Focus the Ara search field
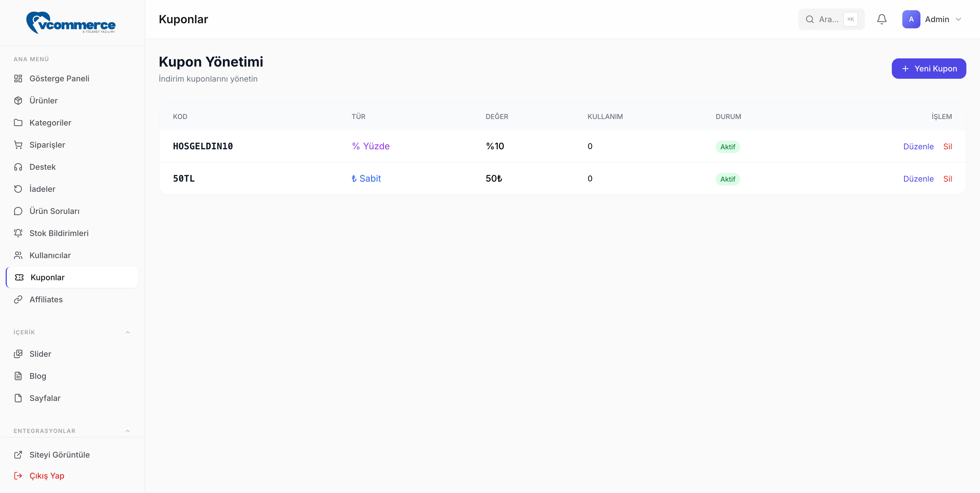This screenshot has height=493, width=980. (828, 19)
